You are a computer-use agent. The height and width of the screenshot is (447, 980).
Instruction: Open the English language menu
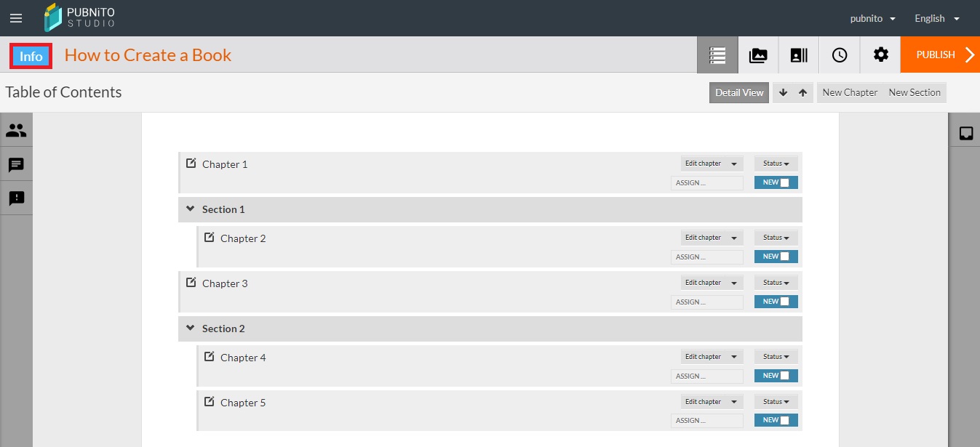937,18
